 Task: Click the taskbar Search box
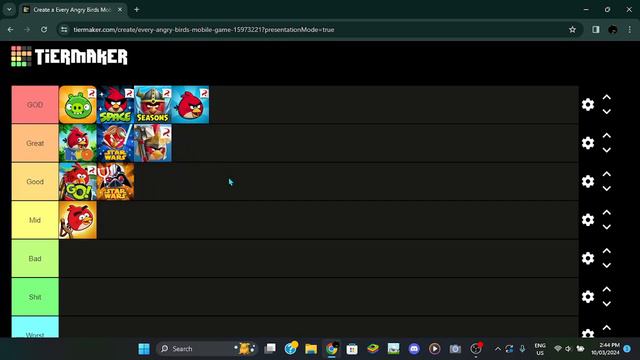[x=207, y=349]
